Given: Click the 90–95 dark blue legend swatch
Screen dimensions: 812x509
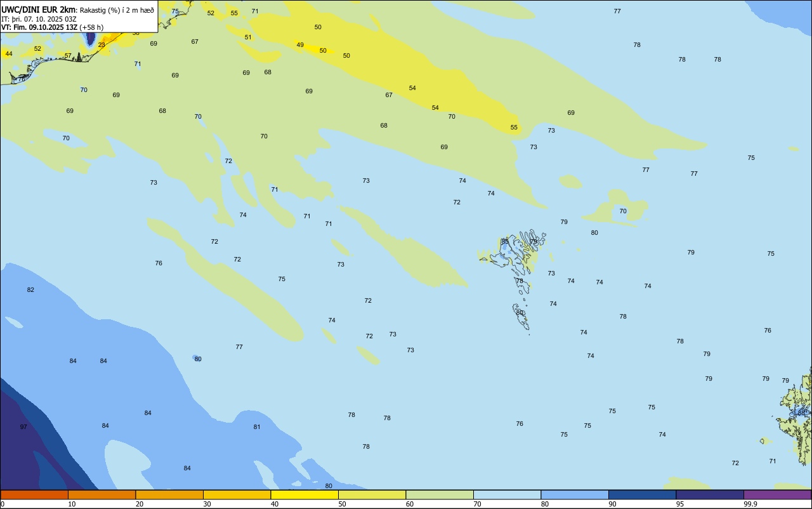Looking at the screenshot, I should (x=642, y=494).
